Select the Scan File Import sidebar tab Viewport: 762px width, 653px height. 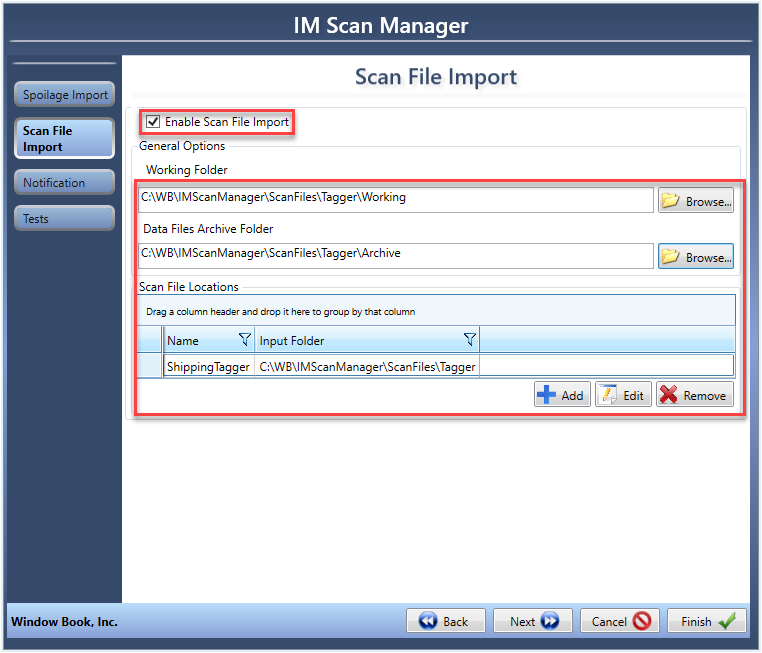pyautogui.click(x=65, y=138)
